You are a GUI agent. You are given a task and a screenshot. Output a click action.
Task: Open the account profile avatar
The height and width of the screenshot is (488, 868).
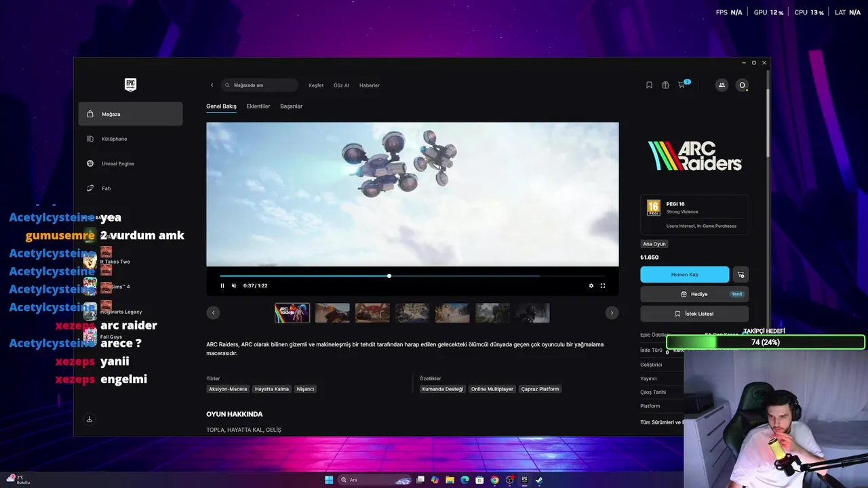pos(742,85)
